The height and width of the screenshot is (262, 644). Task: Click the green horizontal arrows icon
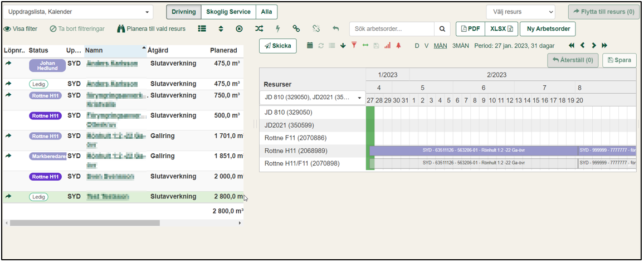click(x=365, y=46)
